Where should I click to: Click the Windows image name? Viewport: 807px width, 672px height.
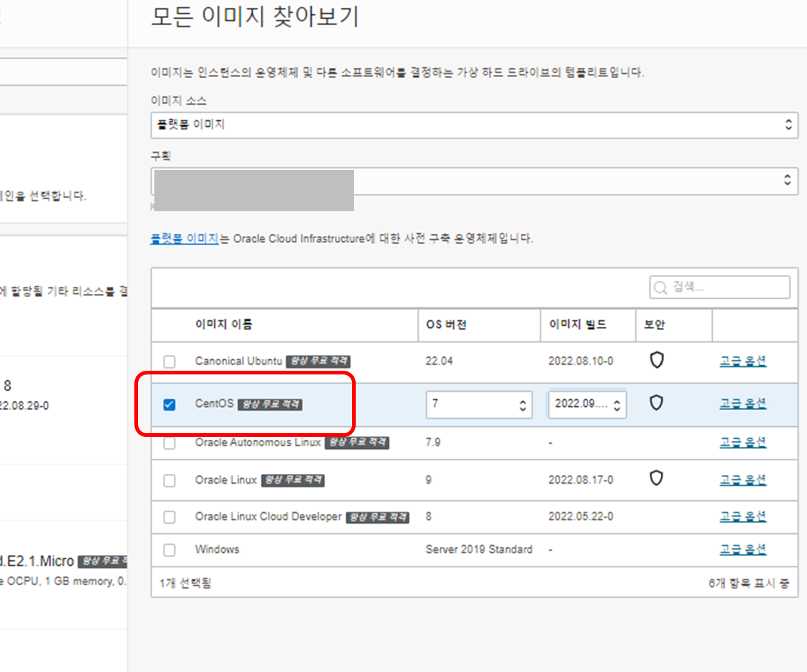[217, 549]
